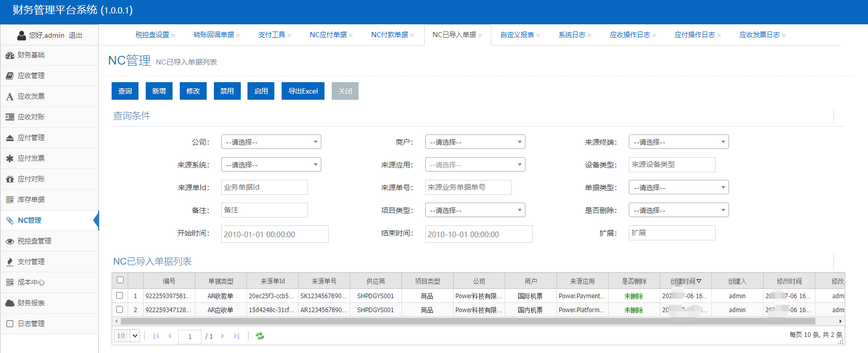Check the checkbox for row 2 (AR应收单)
This screenshot has width=868, height=353.
120,310
